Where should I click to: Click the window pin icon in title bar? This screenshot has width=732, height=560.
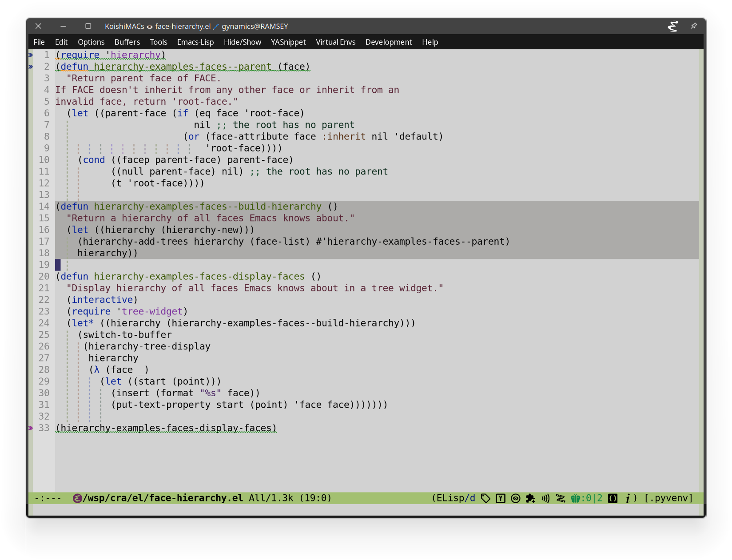pos(693,26)
